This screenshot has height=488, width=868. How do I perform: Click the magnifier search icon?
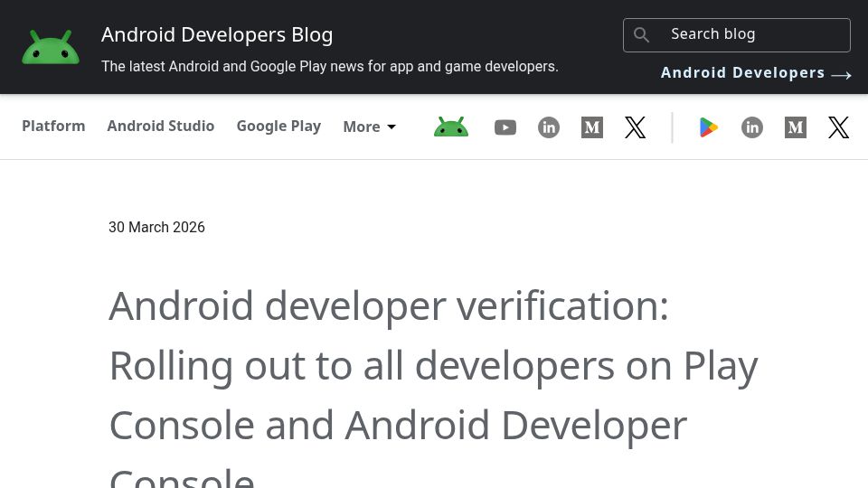(x=641, y=35)
